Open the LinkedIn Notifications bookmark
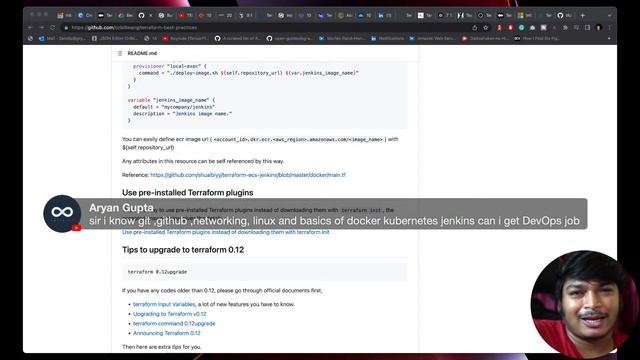Viewport: 640px width, 360px height. (x=387, y=38)
